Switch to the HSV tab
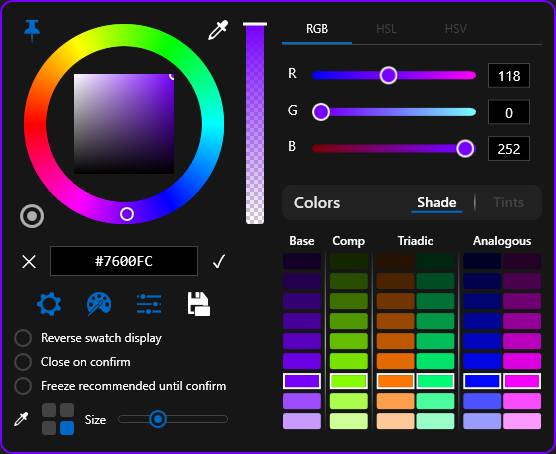Screen dimensions: 556x454 point(456,29)
